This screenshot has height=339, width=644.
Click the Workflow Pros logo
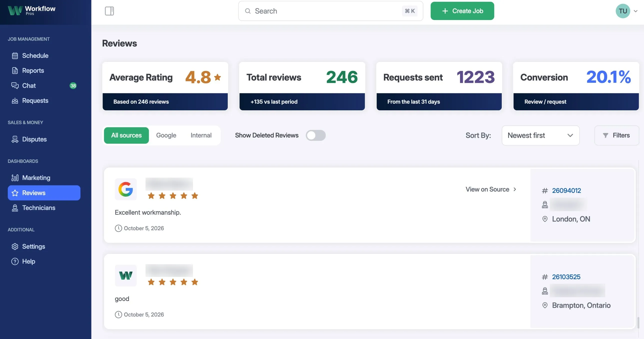point(31,11)
